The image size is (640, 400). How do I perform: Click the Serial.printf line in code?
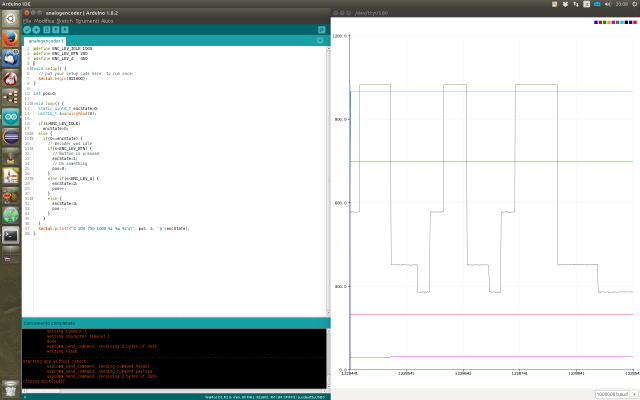coord(114,229)
